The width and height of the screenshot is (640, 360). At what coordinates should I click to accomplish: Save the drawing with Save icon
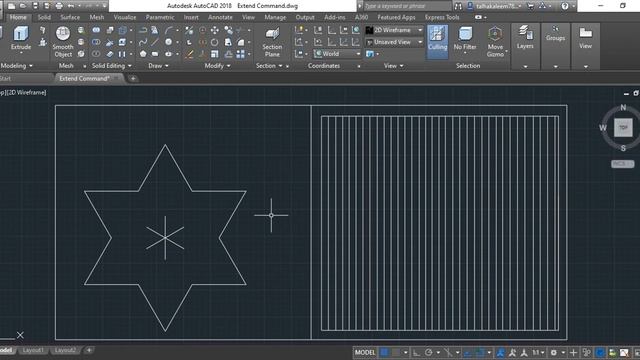35,6
